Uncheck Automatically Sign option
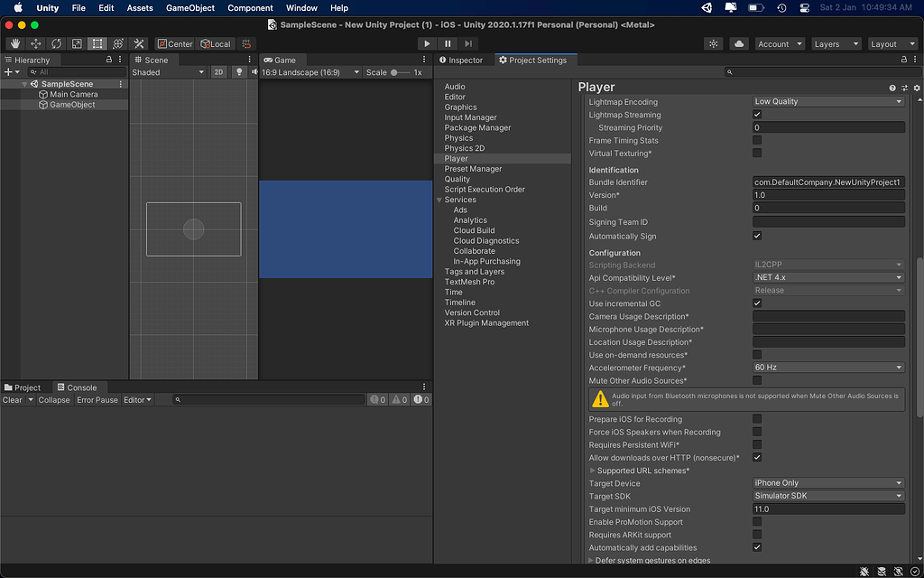Viewport: 924px width, 578px height. (x=757, y=236)
